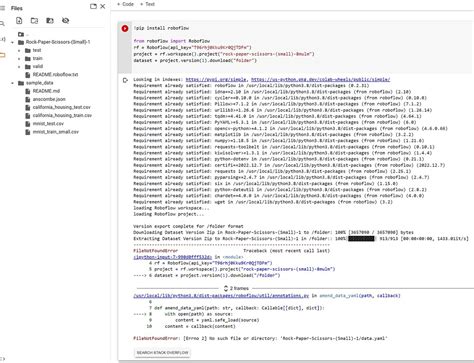
Task: Open anscombe.json file
Action: click(49, 99)
